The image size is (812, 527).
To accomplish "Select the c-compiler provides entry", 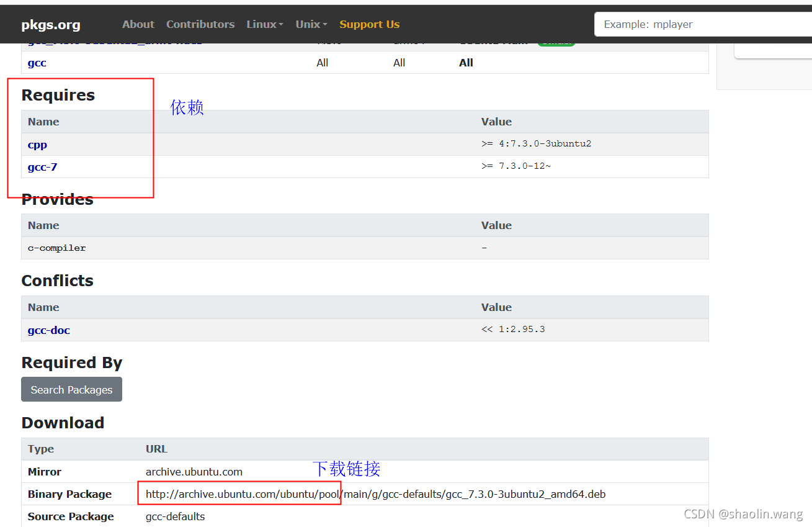I will pos(57,248).
